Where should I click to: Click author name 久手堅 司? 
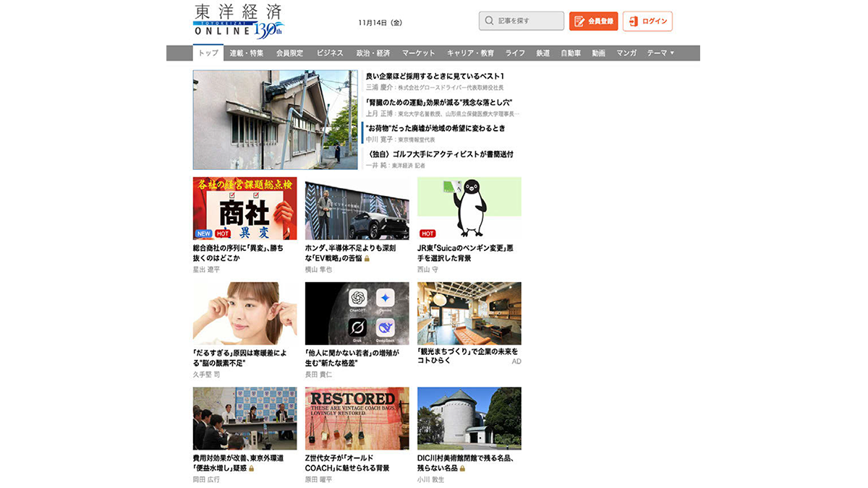pyautogui.click(x=206, y=374)
